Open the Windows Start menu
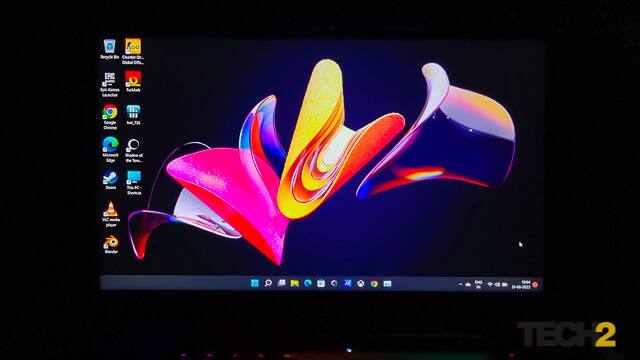 (255, 283)
